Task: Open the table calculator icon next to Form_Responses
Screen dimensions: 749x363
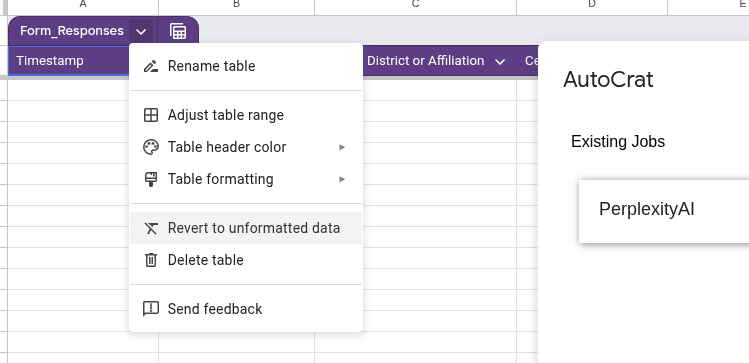Action: tap(178, 32)
